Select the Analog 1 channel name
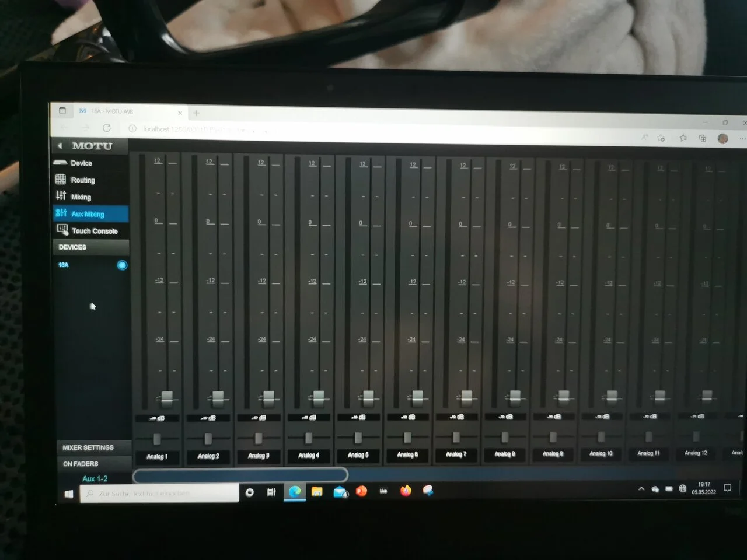This screenshot has width=747, height=560. 157,456
